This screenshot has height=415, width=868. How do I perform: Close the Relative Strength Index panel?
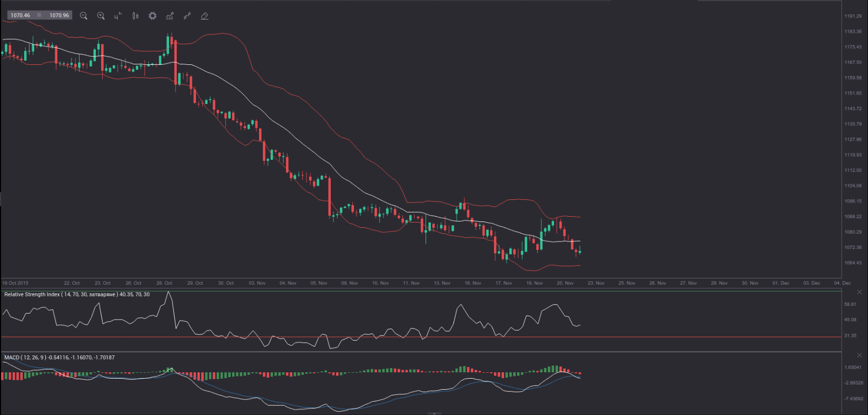coord(859,292)
